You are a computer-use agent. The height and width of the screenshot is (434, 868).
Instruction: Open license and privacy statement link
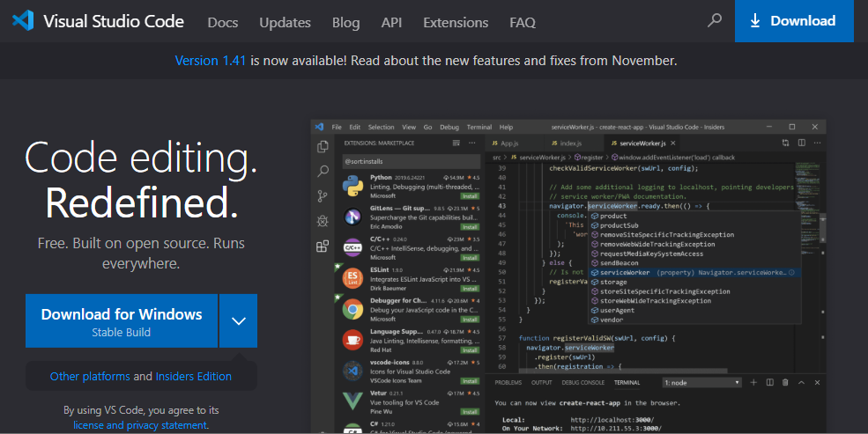(140, 425)
